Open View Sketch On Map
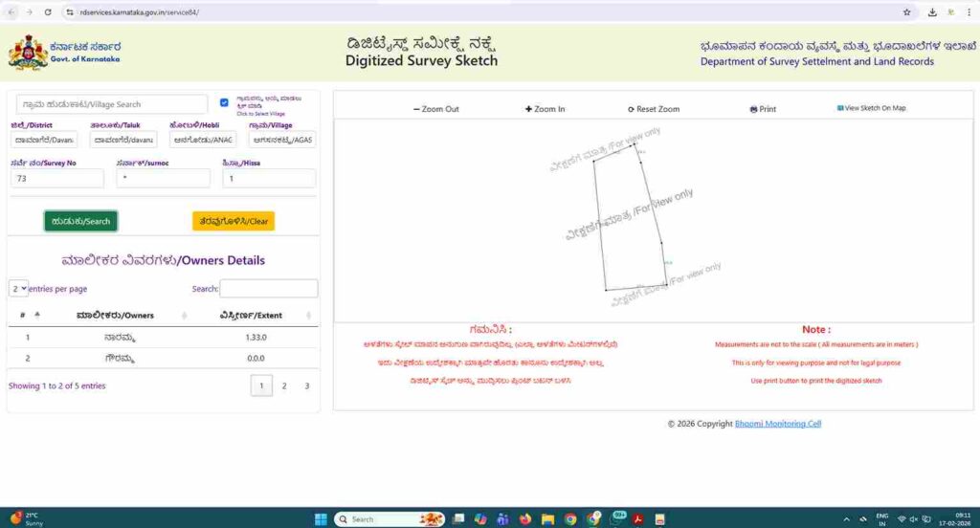The image size is (980, 528). click(x=871, y=108)
